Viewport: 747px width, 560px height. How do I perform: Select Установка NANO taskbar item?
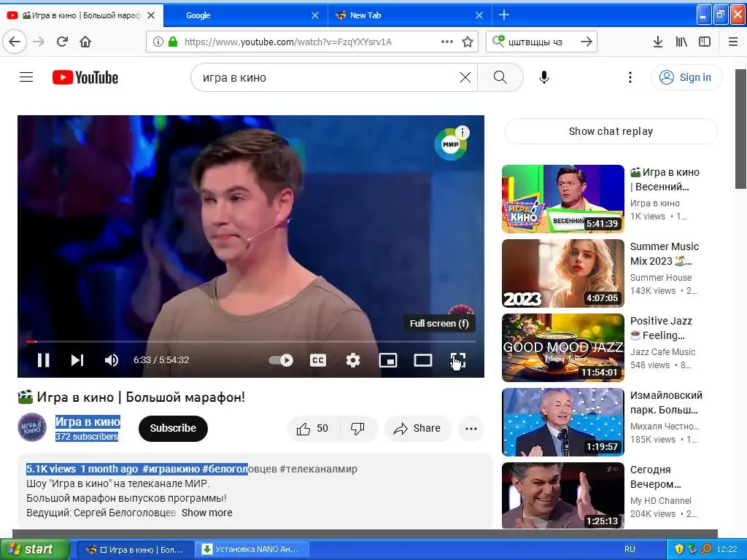click(x=253, y=550)
